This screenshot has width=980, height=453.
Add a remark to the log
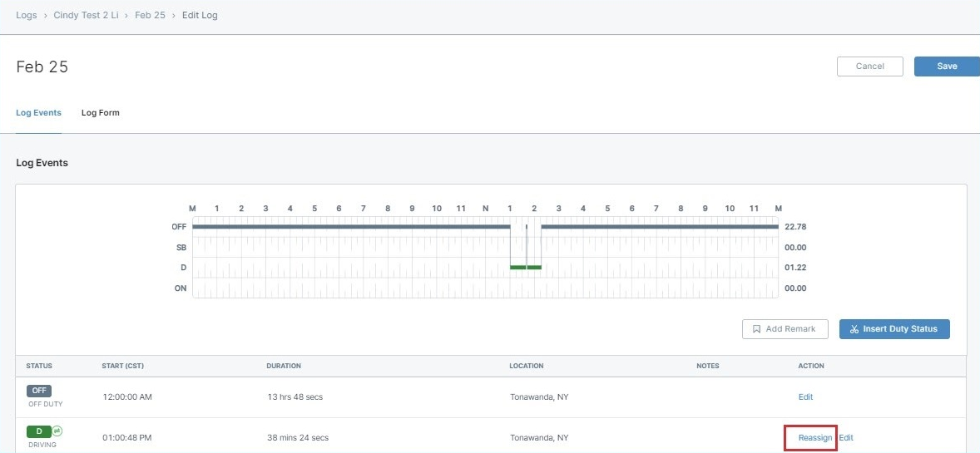click(785, 328)
